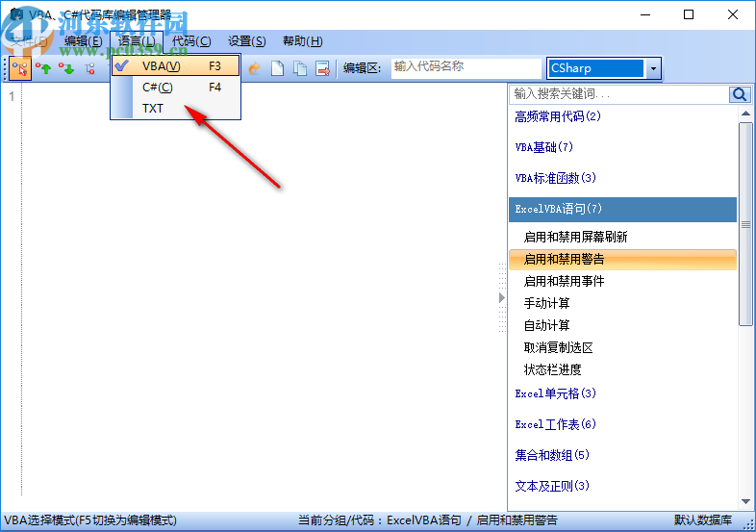This screenshot has width=756, height=532.
Task: Click the move node down green arrow icon
Action: tap(67, 68)
